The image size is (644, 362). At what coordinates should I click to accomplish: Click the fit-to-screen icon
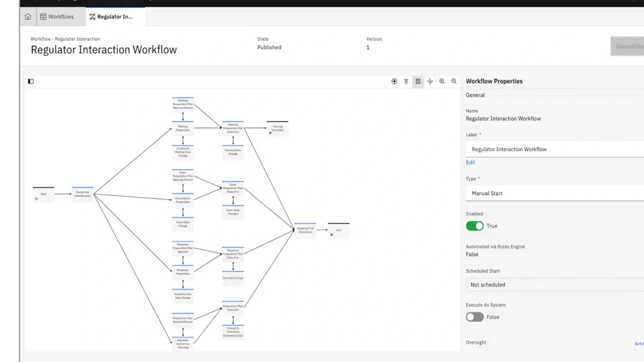(x=430, y=81)
